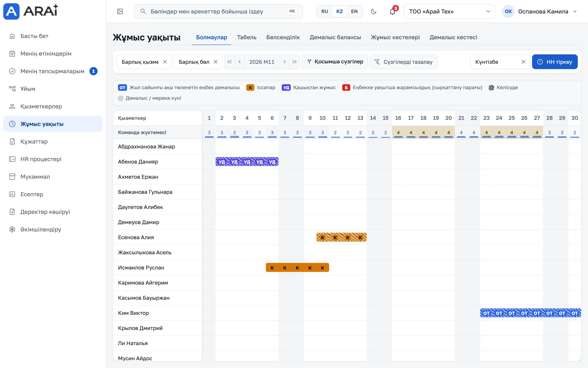This screenshot has width=588, height=368.
Task: Toggle dark mode moon icon
Action: [x=373, y=11]
